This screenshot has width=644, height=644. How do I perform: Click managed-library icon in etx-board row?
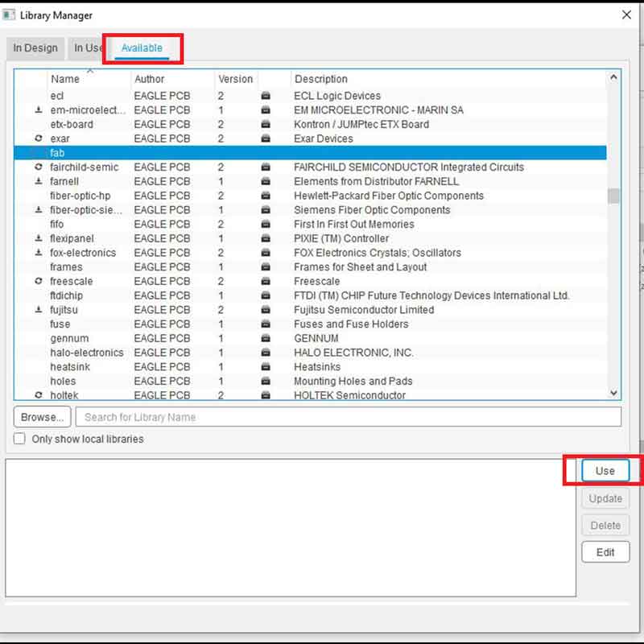tap(266, 124)
